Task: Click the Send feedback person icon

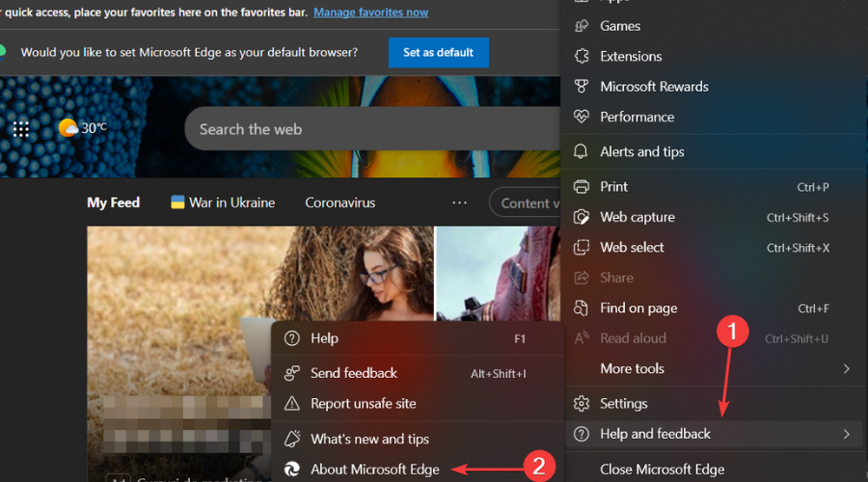Action: tap(291, 373)
